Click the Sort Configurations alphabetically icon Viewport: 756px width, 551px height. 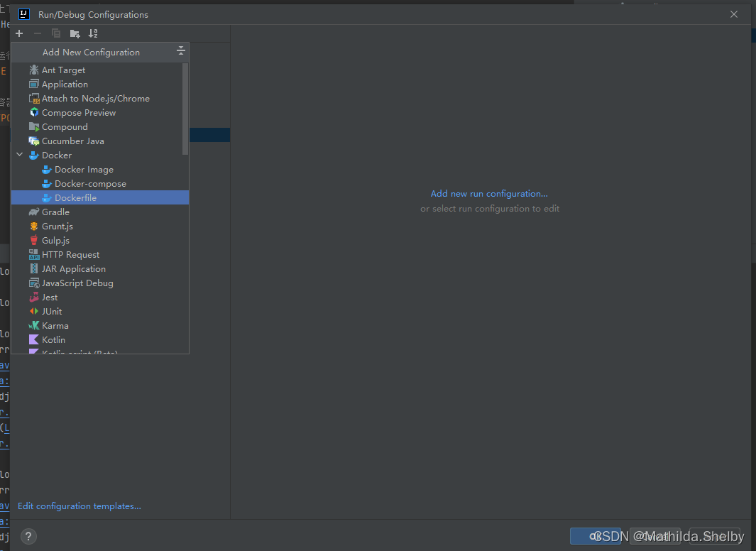pyautogui.click(x=93, y=33)
